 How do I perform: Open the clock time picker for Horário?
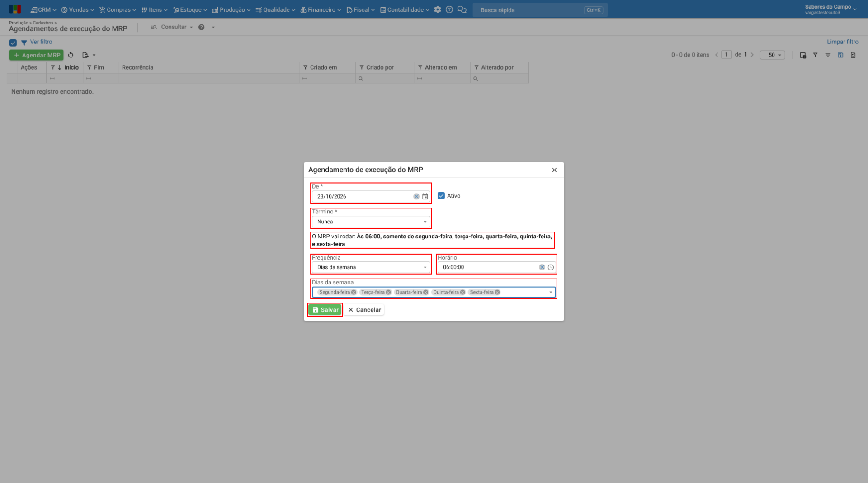[x=551, y=267]
